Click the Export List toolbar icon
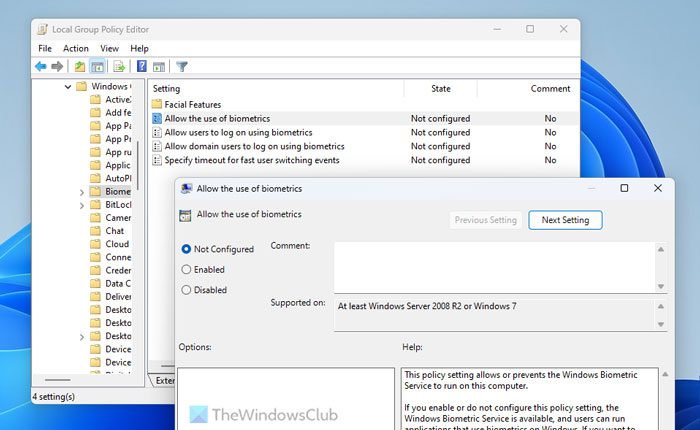This screenshot has width=700, height=430. pyautogui.click(x=119, y=67)
